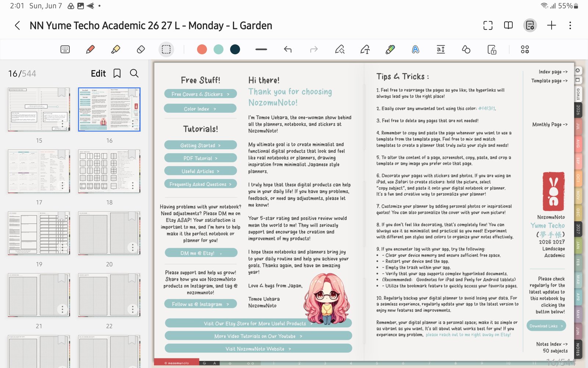The image size is (588, 368).
Task: Open the Notes Index link
Action: 552,344
